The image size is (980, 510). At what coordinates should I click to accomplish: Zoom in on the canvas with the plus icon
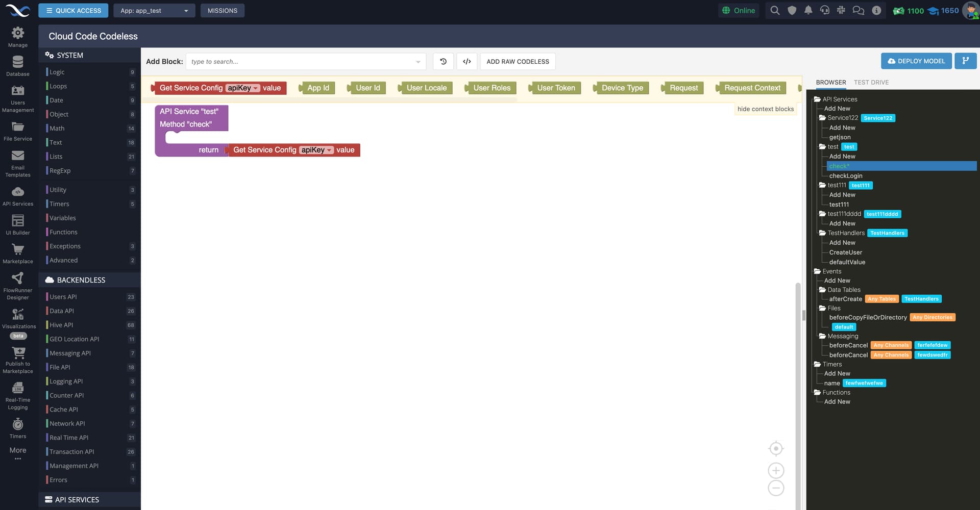point(776,470)
